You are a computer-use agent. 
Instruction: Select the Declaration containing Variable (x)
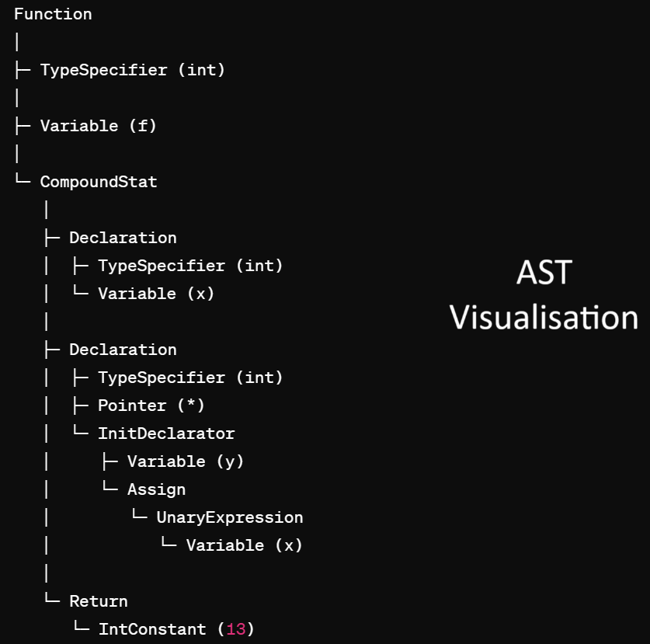click(x=123, y=238)
